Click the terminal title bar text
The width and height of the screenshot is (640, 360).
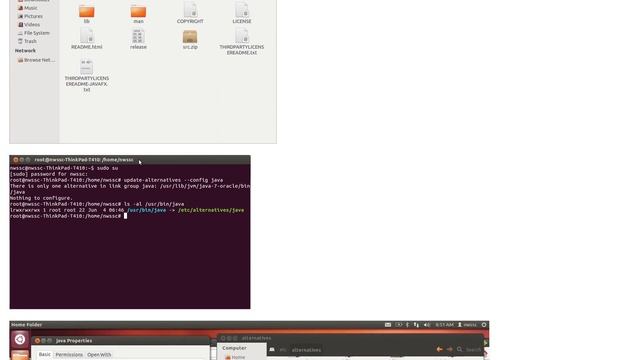point(84,160)
